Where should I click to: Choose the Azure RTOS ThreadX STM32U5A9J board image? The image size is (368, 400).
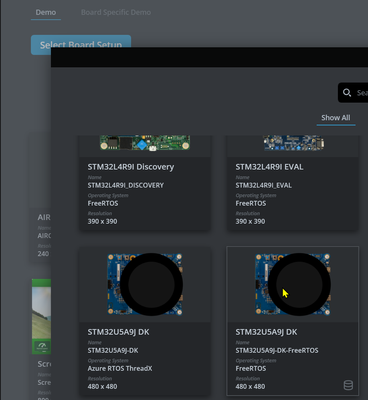click(x=145, y=284)
